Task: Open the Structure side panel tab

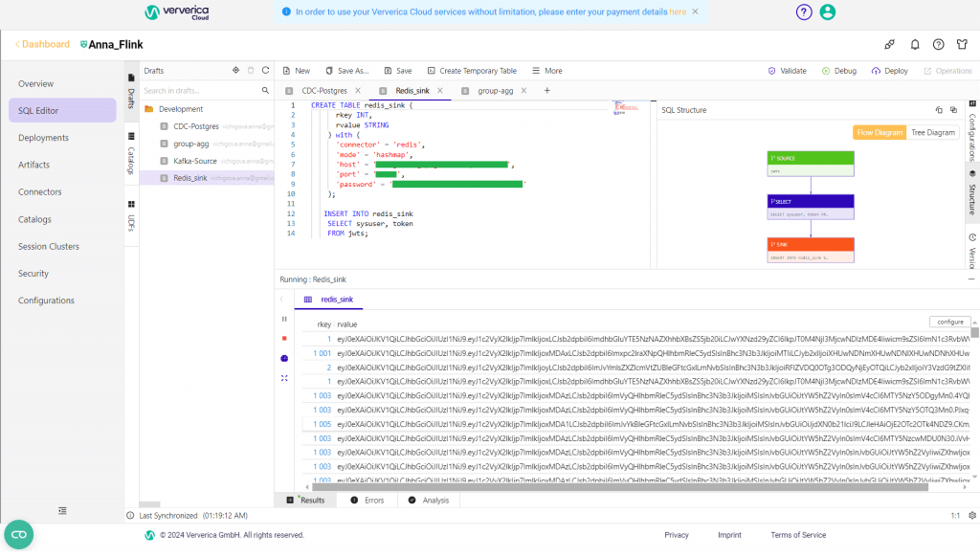Action: coord(972,192)
